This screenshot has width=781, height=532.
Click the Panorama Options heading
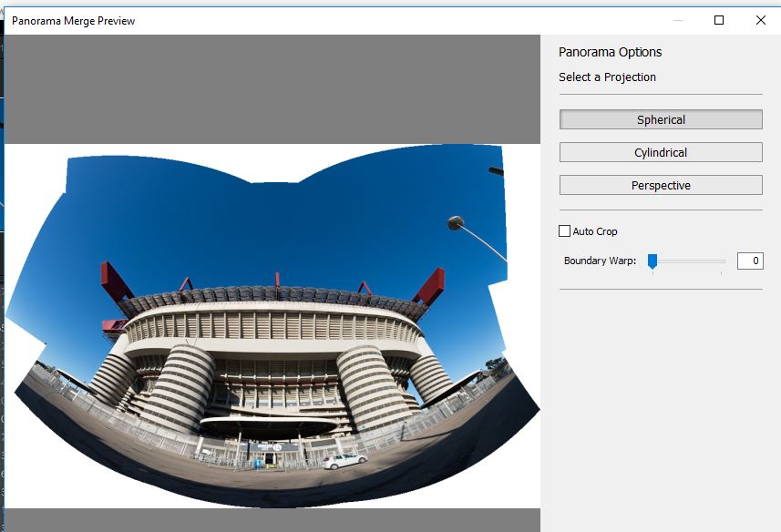610,52
